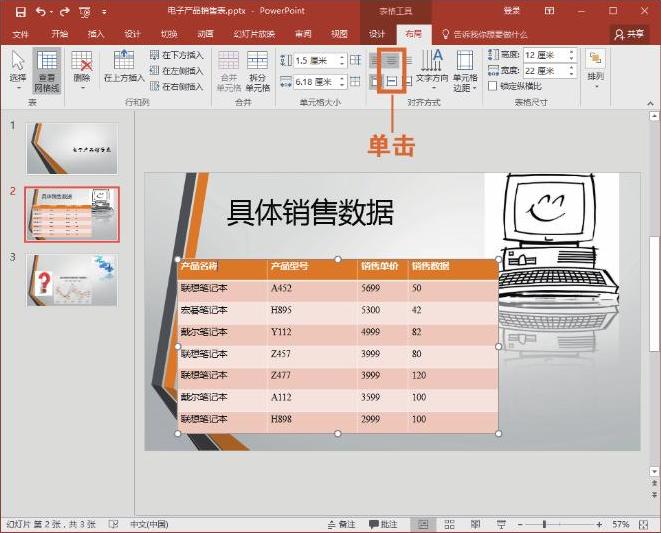Start slide show from status bar
The image size is (661, 533).
501,524
